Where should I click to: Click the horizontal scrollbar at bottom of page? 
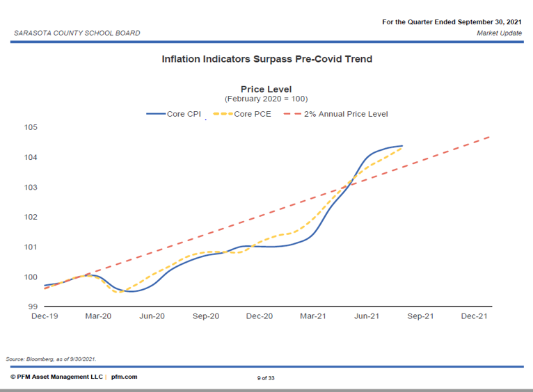[x=266, y=390]
